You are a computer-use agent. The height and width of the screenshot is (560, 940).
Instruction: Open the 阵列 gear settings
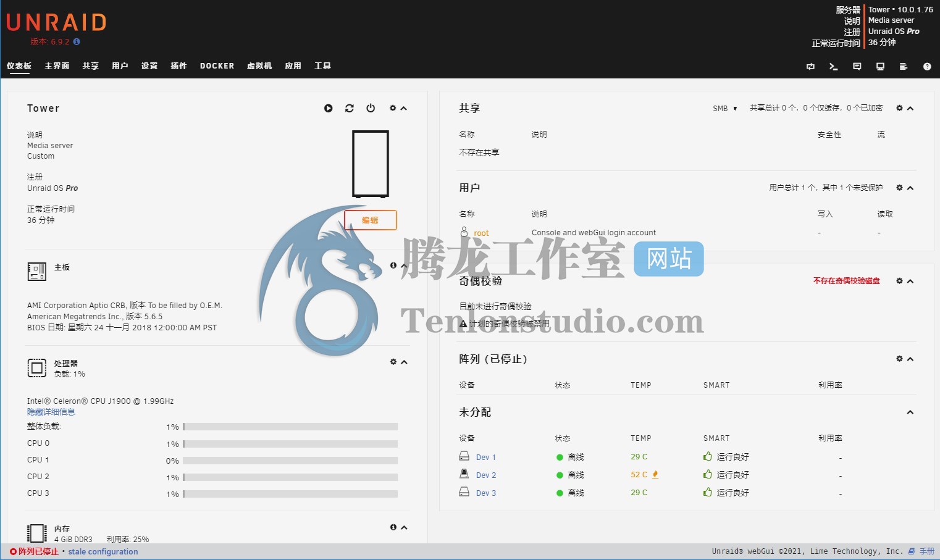pos(899,359)
